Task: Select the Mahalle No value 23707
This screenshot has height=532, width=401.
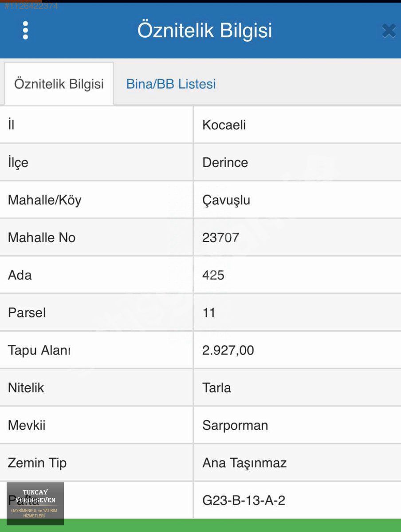Action: 220,238
